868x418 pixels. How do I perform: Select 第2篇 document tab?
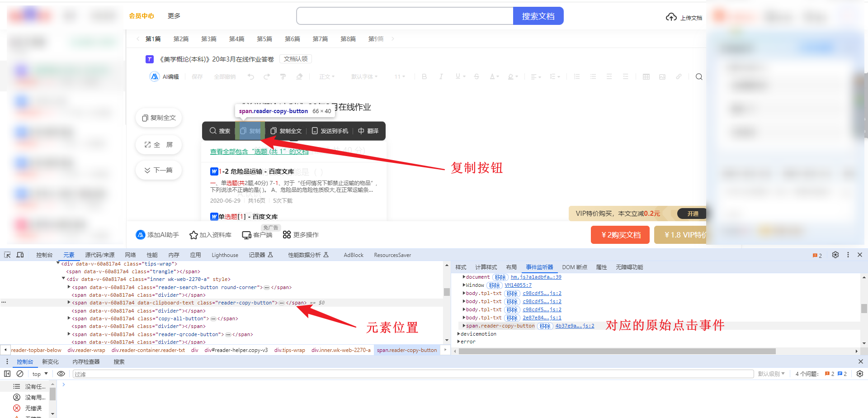[181, 39]
